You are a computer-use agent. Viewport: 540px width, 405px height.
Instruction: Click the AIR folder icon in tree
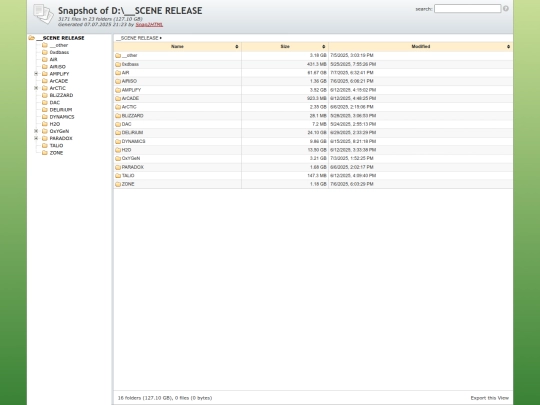45,59
